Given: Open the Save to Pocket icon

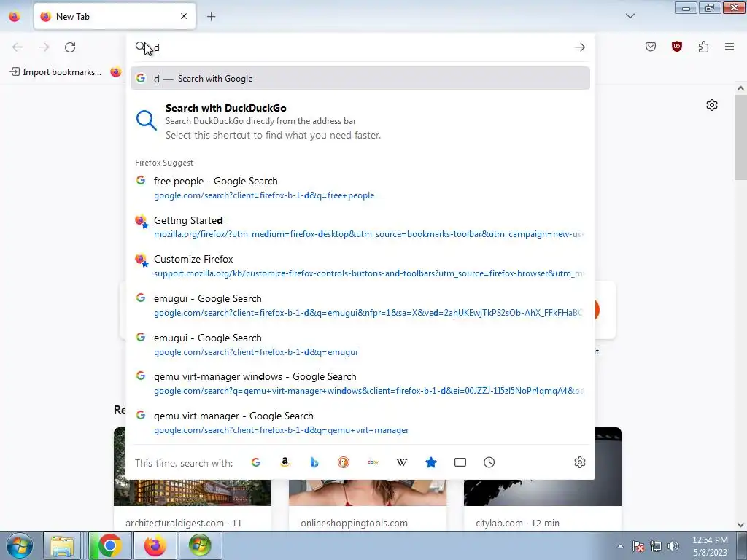Looking at the screenshot, I should tap(651, 47).
